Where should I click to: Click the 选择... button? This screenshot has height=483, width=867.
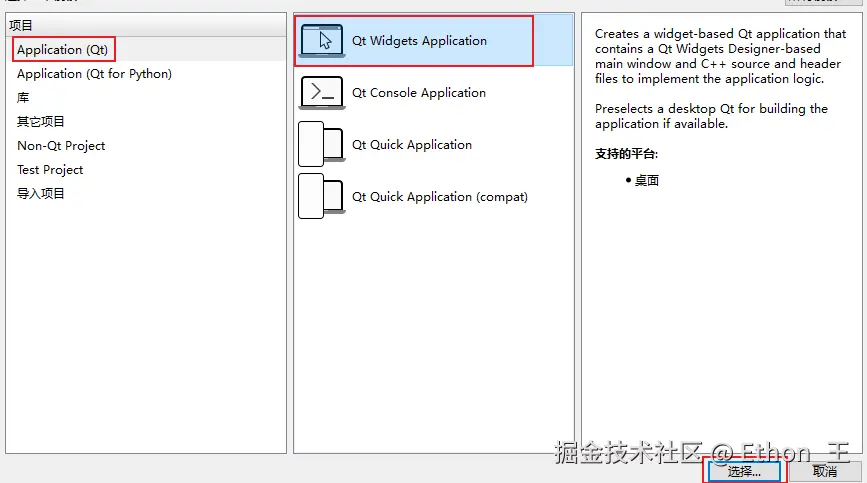point(744,471)
